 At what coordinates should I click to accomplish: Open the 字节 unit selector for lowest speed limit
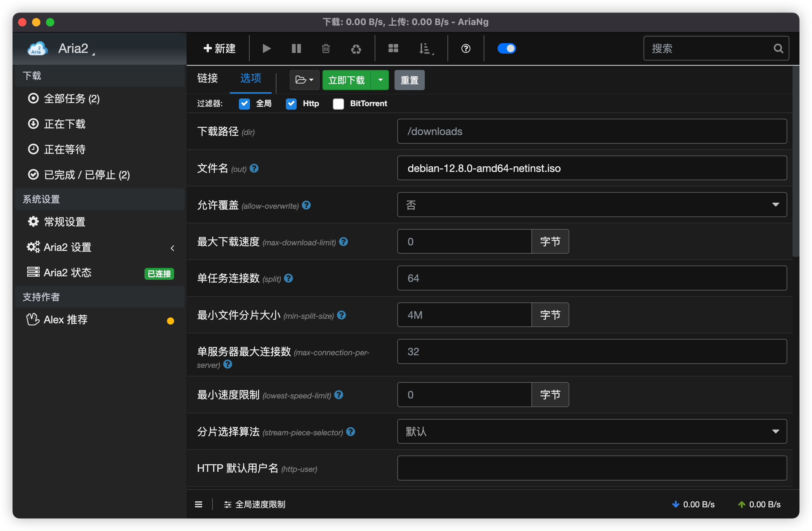[x=550, y=395]
